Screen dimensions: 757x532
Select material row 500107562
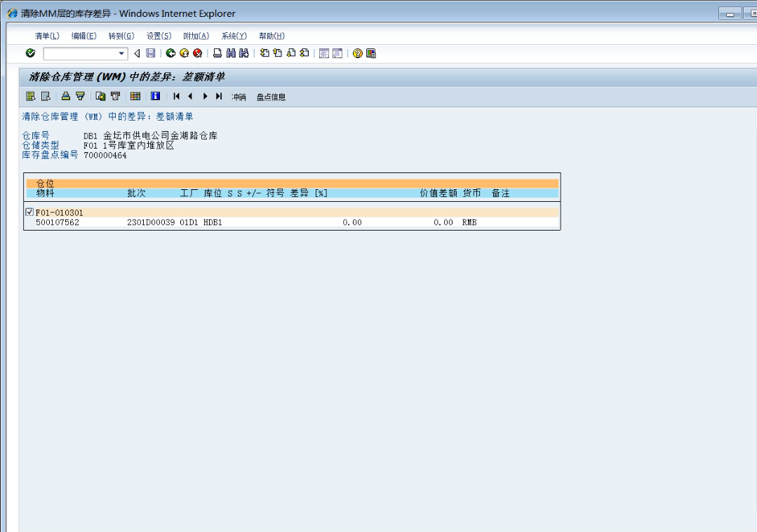pyautogui.click(x=58, y=223)
